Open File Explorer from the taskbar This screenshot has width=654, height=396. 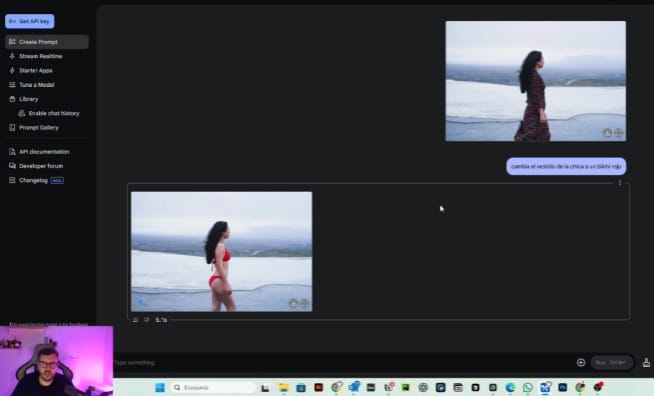pyautogui.click(x=284, y=388)
